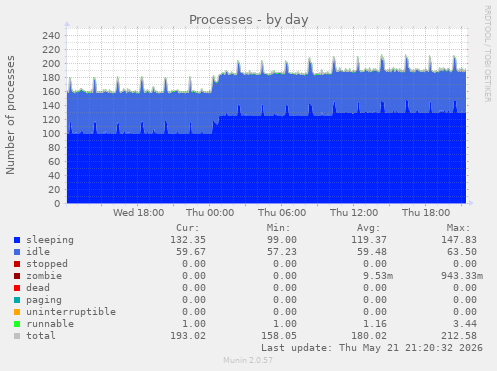
Task: Click the 0 y-axis tick label
Action: coord(57,204)
